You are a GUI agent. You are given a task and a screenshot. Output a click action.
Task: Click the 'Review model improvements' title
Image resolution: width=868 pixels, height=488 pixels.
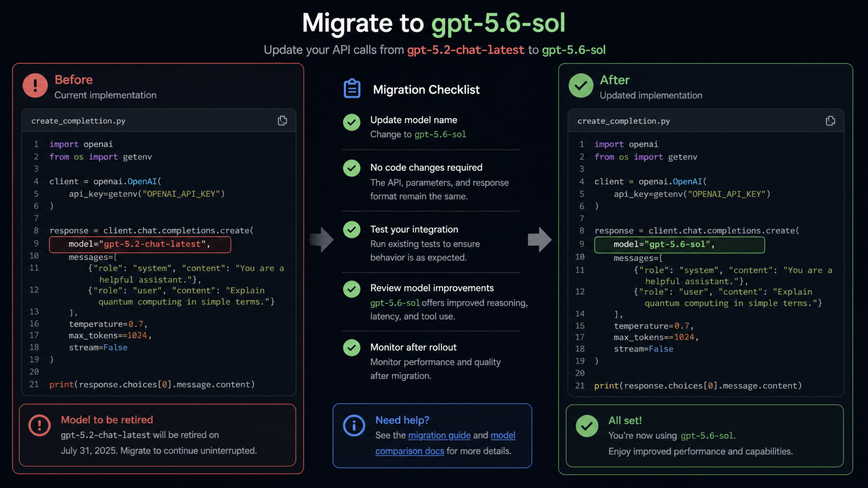click(432, 288)
